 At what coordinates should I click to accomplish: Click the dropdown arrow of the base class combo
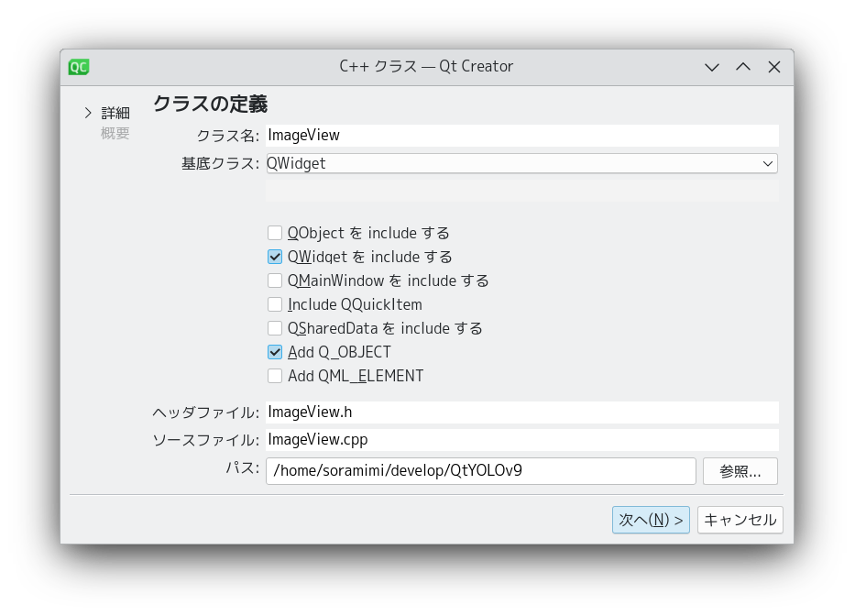click(768, 164)
